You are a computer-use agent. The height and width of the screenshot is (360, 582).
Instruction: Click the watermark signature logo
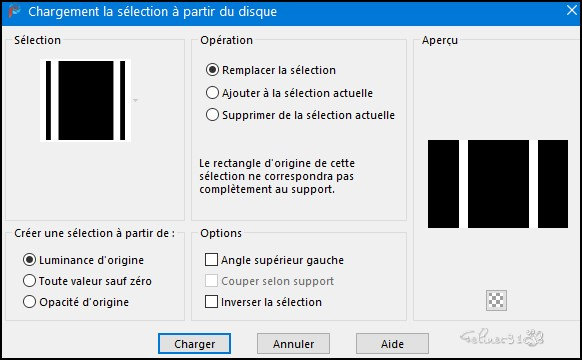(502, 337)
